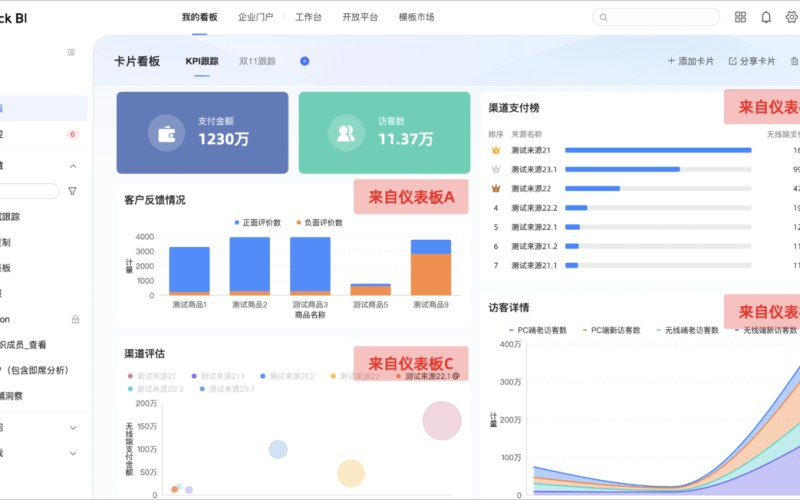
Task: Expand the upper of the two collapsed sidebar sections
Action: tap(73, 428)
